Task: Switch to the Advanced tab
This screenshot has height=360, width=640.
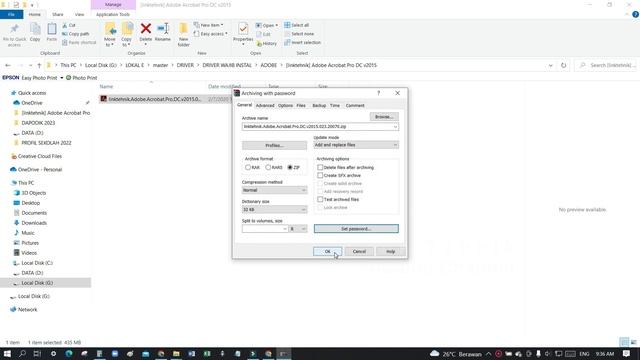Action: coord(265,105)
